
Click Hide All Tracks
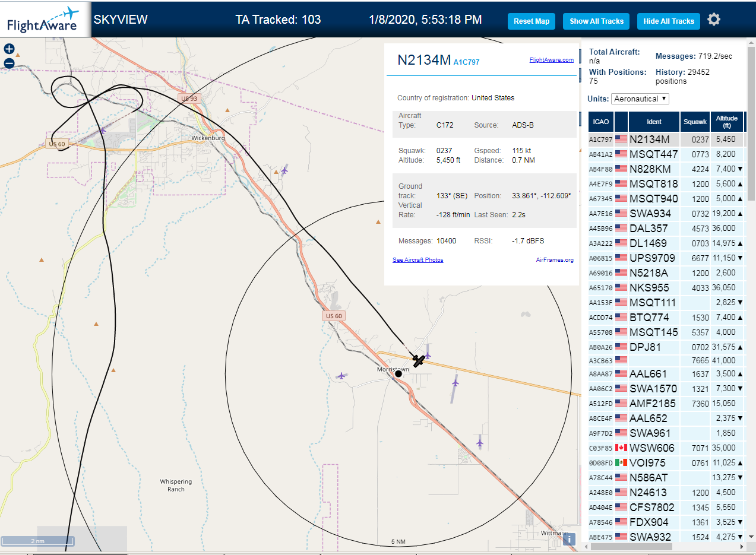669,21
